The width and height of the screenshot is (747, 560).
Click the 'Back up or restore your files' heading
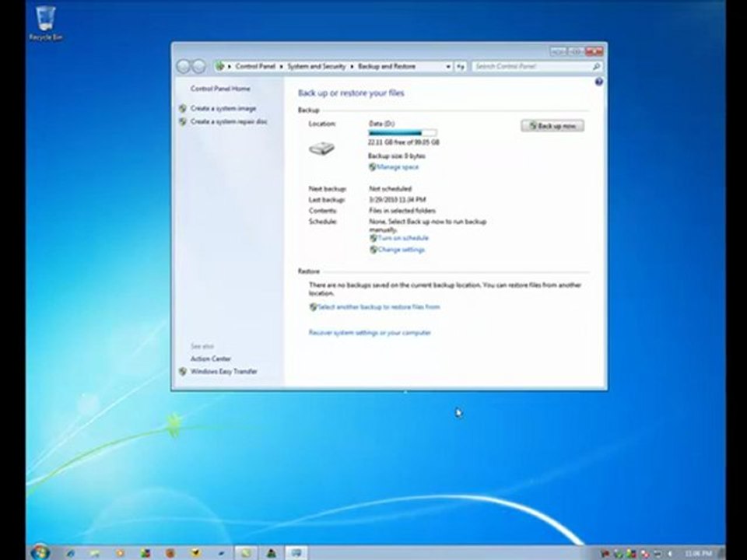(x=351, y=93)
